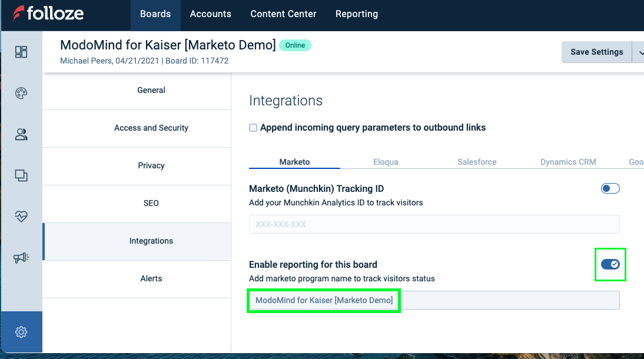Viewport: 644px width, 359px height.
Task: Open the Reporting menu
Action: 357,14
